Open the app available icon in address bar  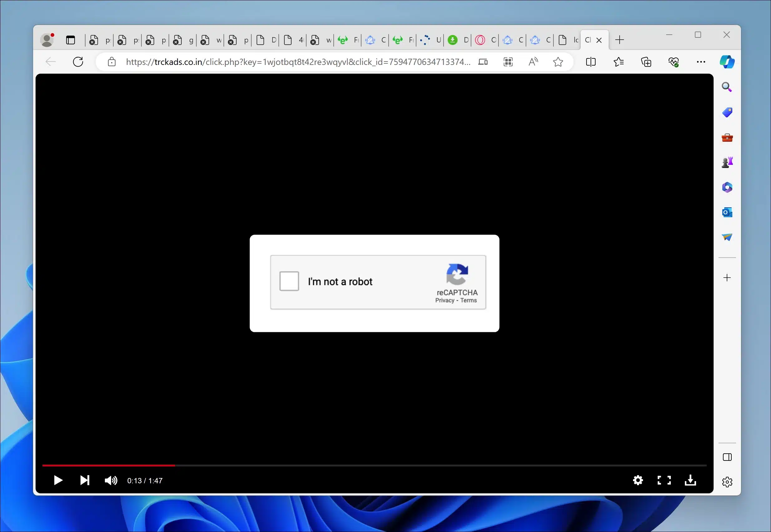483,62
